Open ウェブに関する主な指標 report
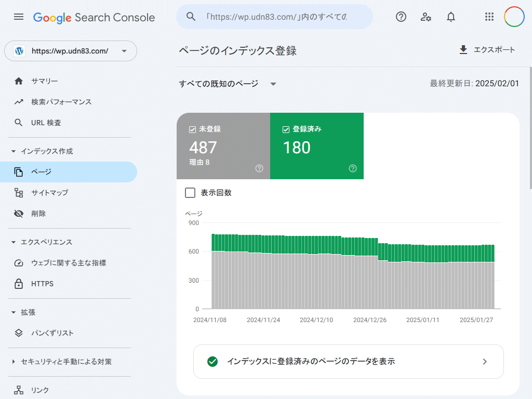Viewport: 532px width, 399px height. click(x=69, y=263)
